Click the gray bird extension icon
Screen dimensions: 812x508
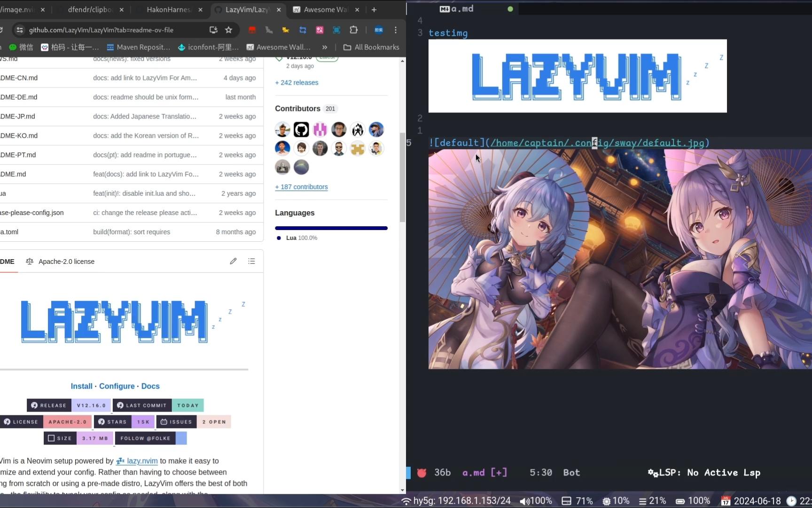click(x=269, y=30)
